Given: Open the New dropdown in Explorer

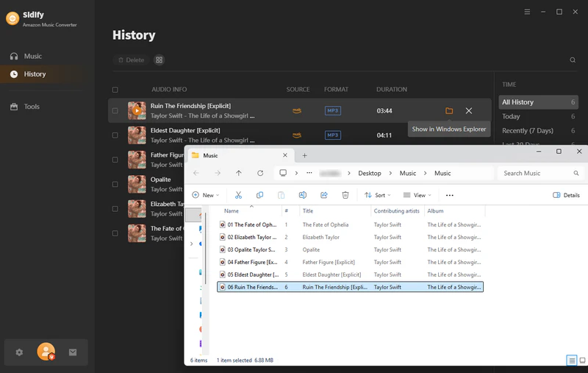Looking at the screenshot, I should tap(206, 195).
